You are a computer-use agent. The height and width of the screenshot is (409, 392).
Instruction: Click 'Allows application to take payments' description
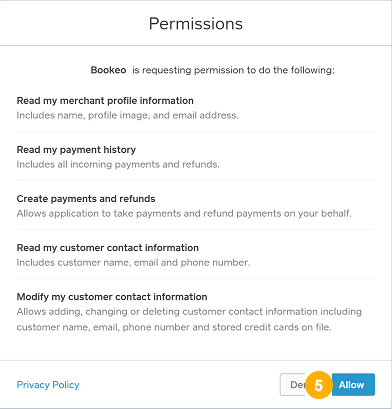184,213
